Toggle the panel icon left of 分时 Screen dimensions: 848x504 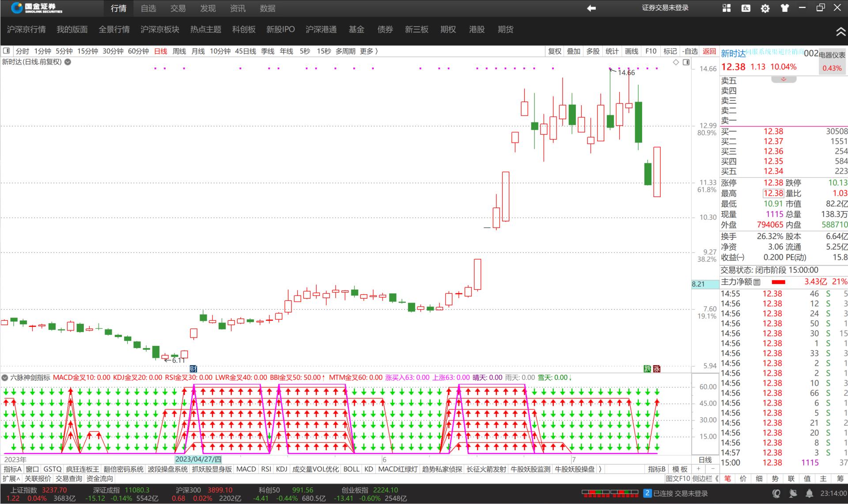[6, 51]
